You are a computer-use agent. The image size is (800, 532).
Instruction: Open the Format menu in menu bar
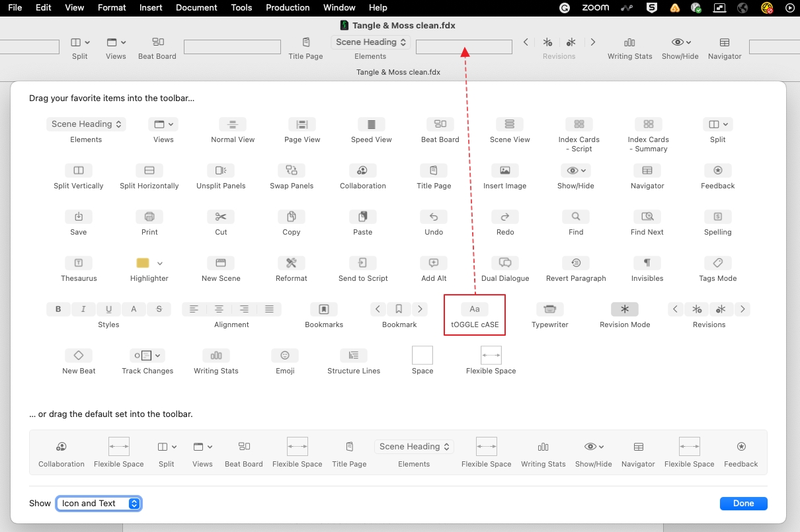112,8
